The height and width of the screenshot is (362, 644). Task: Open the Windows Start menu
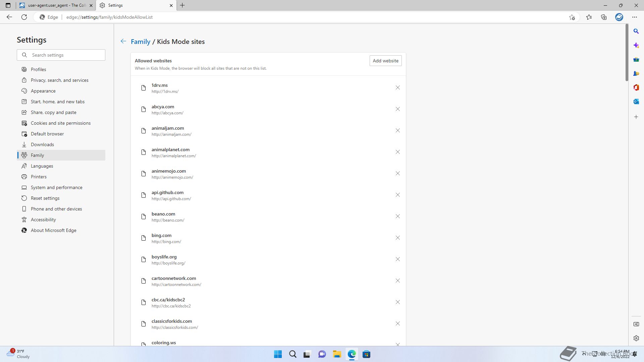click(278, 354)
